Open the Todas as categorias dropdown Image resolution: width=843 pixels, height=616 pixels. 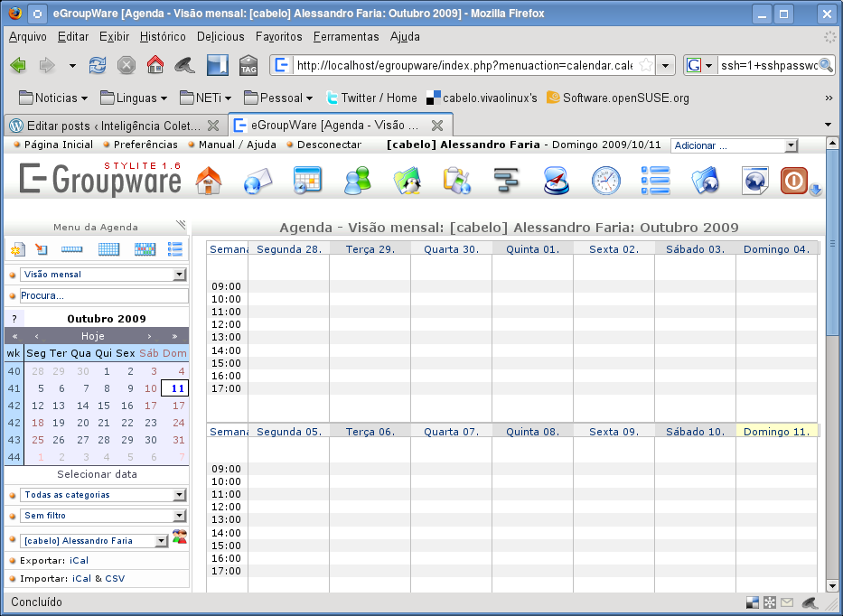179,495
